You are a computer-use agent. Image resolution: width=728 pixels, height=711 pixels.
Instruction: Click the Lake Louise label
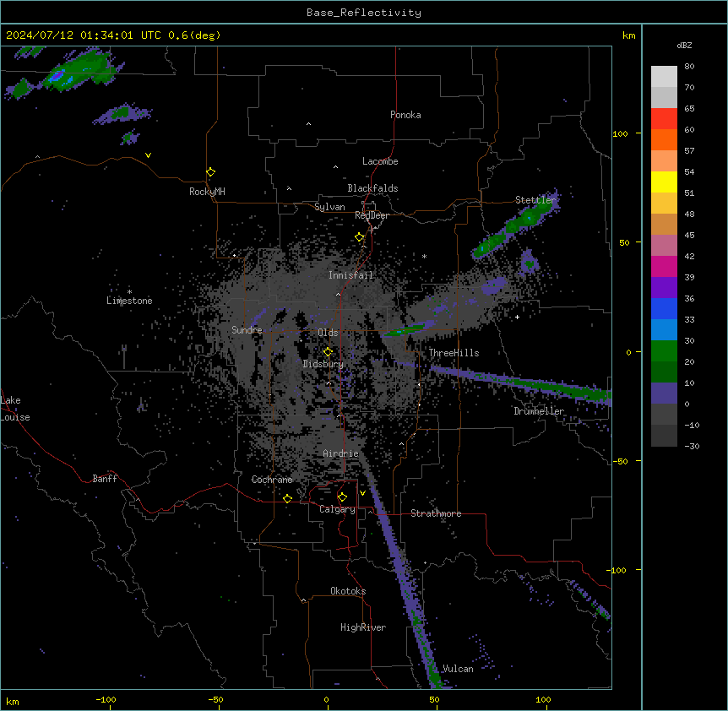pyautogui.click(x=15, y=409)
